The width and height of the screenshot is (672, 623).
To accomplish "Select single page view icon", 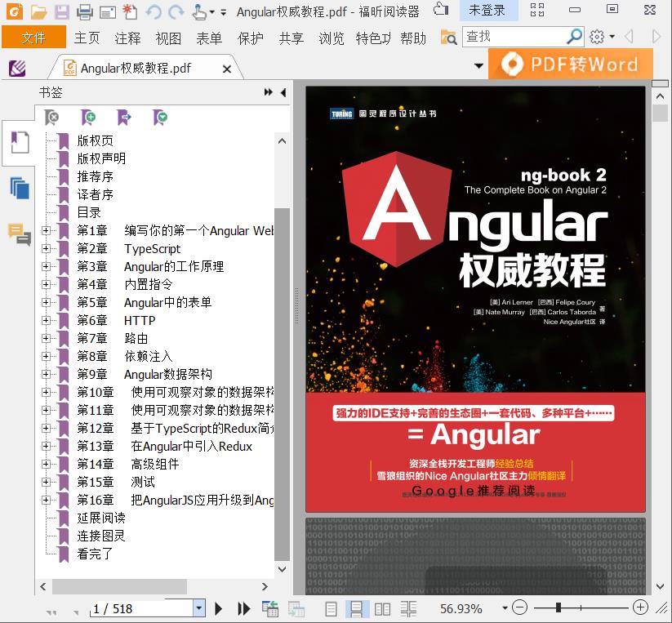I will point(331,609).
